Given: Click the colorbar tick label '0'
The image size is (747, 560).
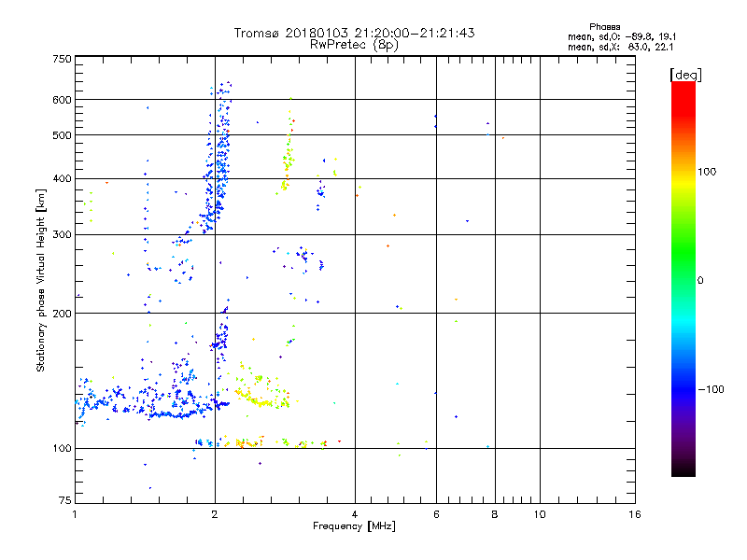Looking at the screenshot, I should [x=700, y=280].
